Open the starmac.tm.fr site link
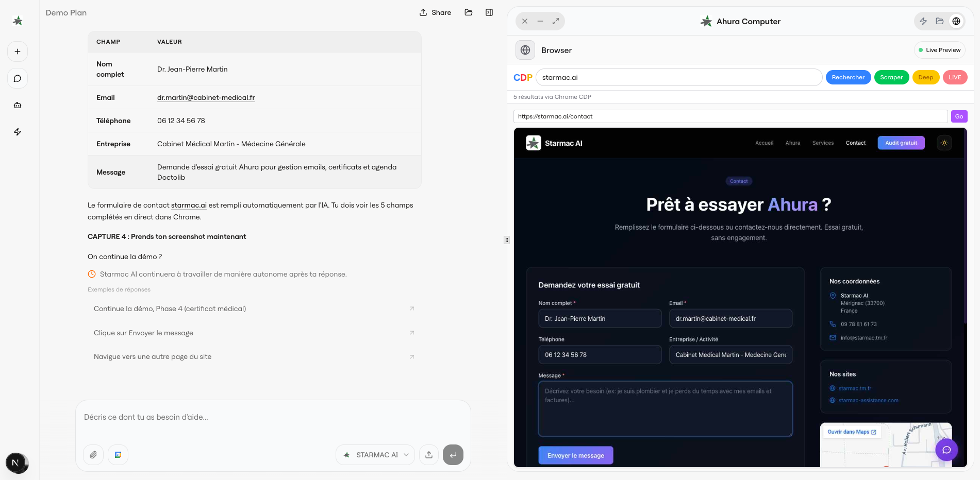The height and width of the screenshot is (480, 980). coord(855,388)
